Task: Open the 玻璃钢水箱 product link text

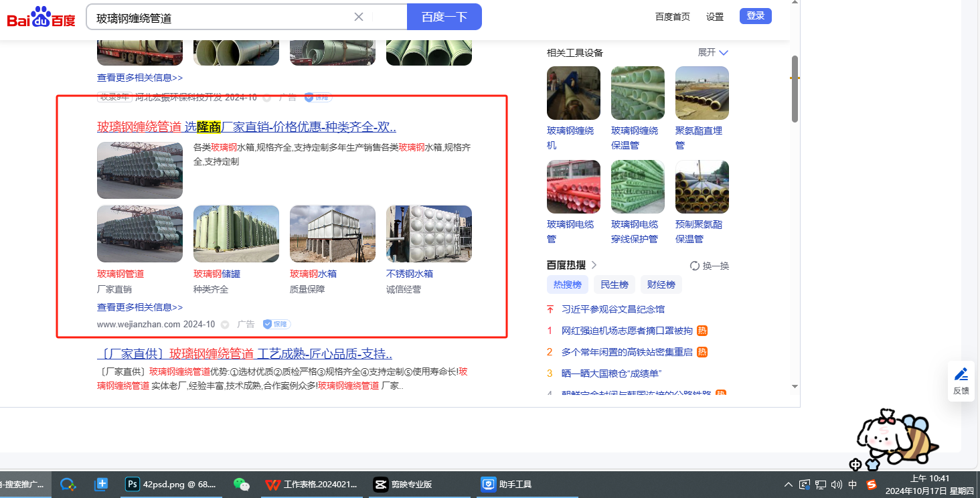Action: coord(313,274)
